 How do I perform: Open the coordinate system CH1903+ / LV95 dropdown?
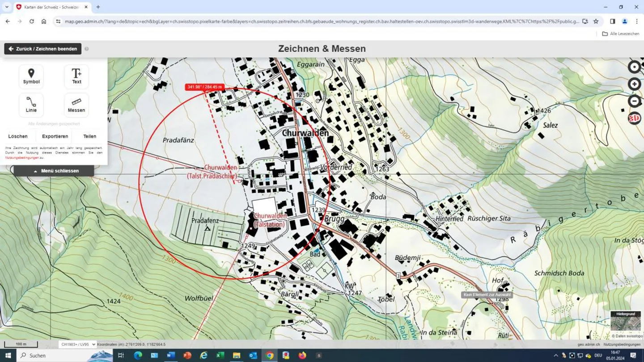click(78, 345)
